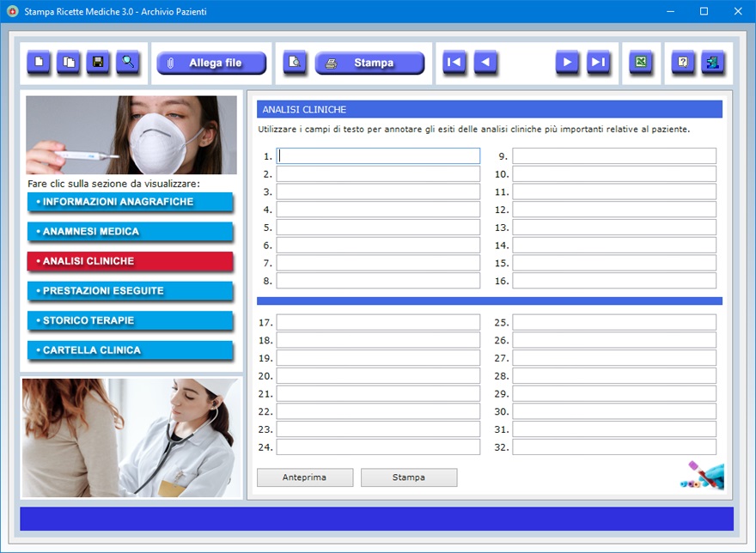Click analysis text field number 18
Viewport: 756px width, 553px height.
click(x=378, y=340)
